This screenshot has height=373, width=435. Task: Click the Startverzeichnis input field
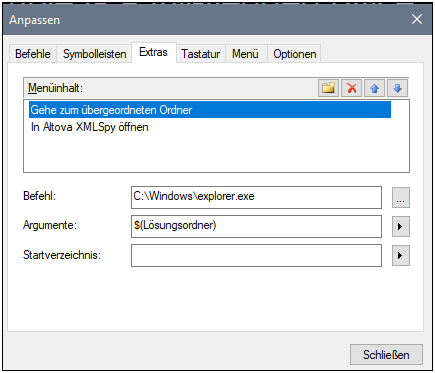pyautogui.click(x=256, y=256)
